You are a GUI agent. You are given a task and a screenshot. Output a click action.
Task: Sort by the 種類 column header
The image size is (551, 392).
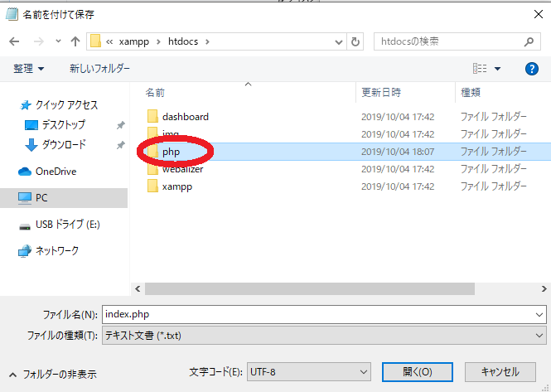(471, 93)
